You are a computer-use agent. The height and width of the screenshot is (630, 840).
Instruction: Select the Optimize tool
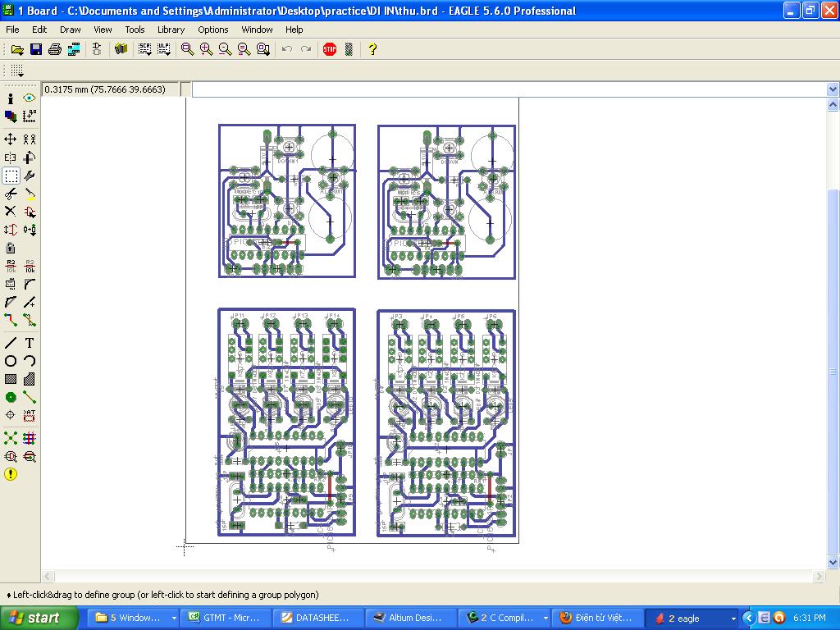click(30, 302)
